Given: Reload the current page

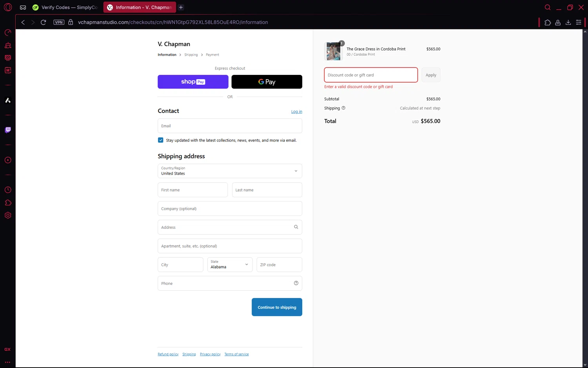Looking at the screenshot, I should [44, 22].
